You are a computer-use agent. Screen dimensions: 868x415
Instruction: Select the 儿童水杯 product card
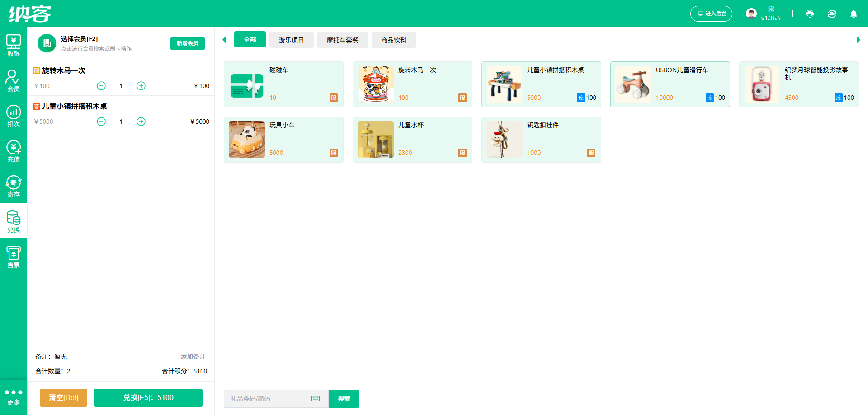pyautogui.click(x=412, y=140)
